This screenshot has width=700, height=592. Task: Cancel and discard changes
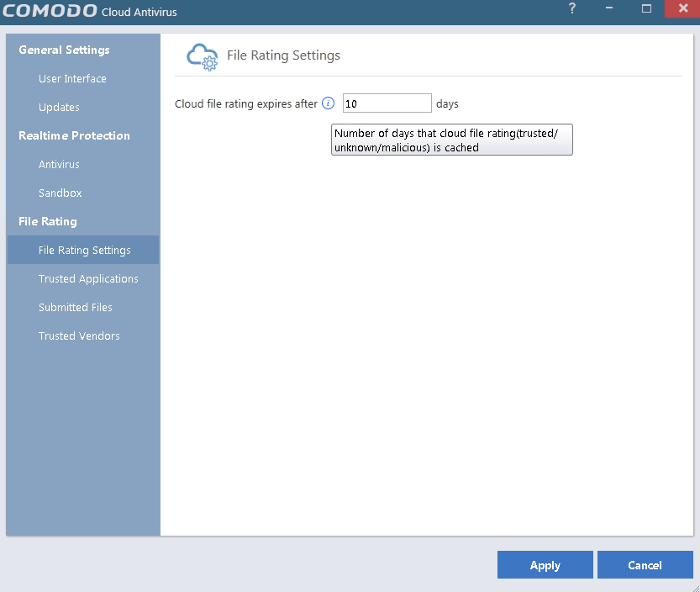pos(645,565)
